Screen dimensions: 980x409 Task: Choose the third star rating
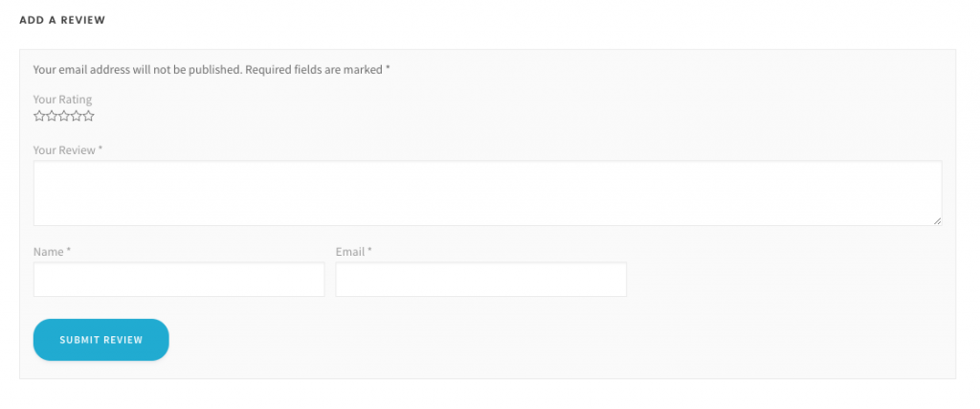point(64,116)
